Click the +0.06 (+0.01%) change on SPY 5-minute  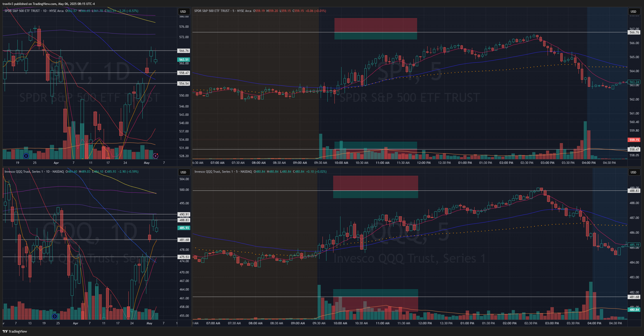[x=316, y=11]
